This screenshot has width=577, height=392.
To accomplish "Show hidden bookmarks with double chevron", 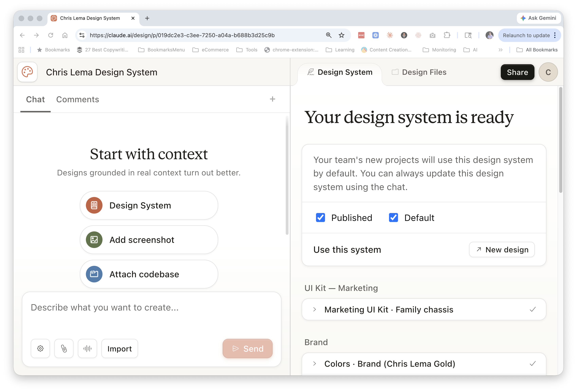I will coord(500,50).
